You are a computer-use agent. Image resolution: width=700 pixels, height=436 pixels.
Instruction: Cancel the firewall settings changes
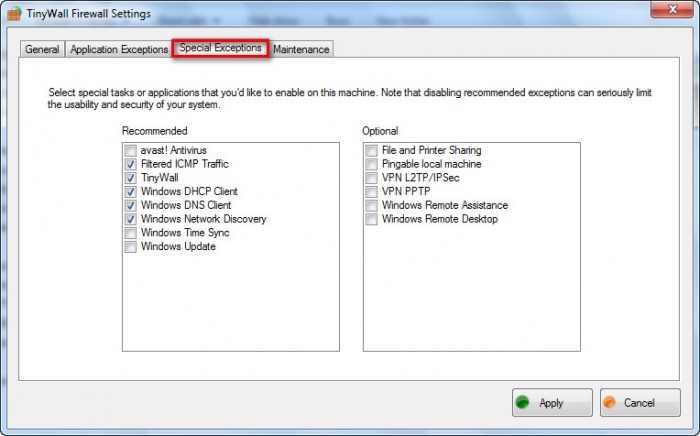pos(640,403)
